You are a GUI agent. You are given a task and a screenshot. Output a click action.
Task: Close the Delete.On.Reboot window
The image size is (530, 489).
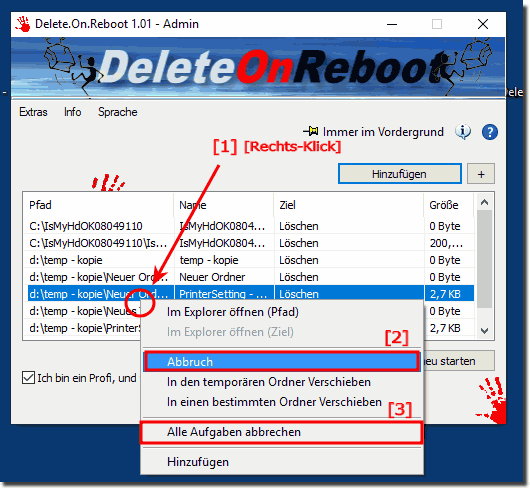483,24
